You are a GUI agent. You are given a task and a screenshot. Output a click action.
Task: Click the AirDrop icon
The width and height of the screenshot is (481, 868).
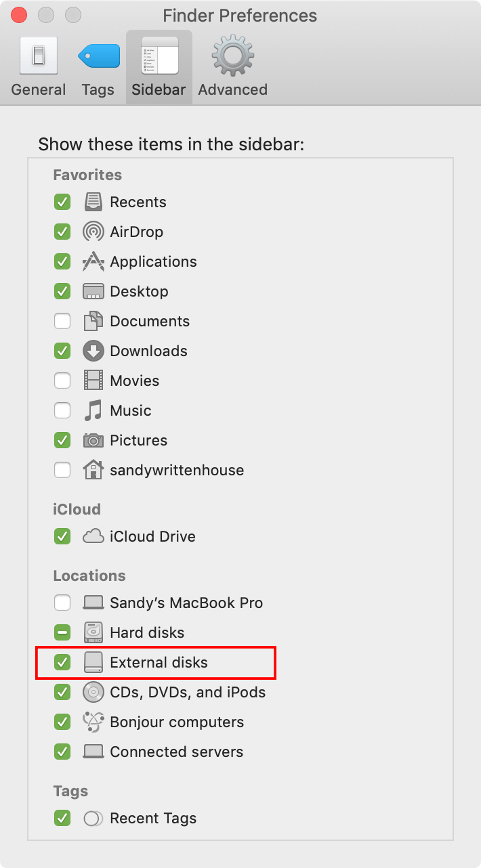point(93,232)
